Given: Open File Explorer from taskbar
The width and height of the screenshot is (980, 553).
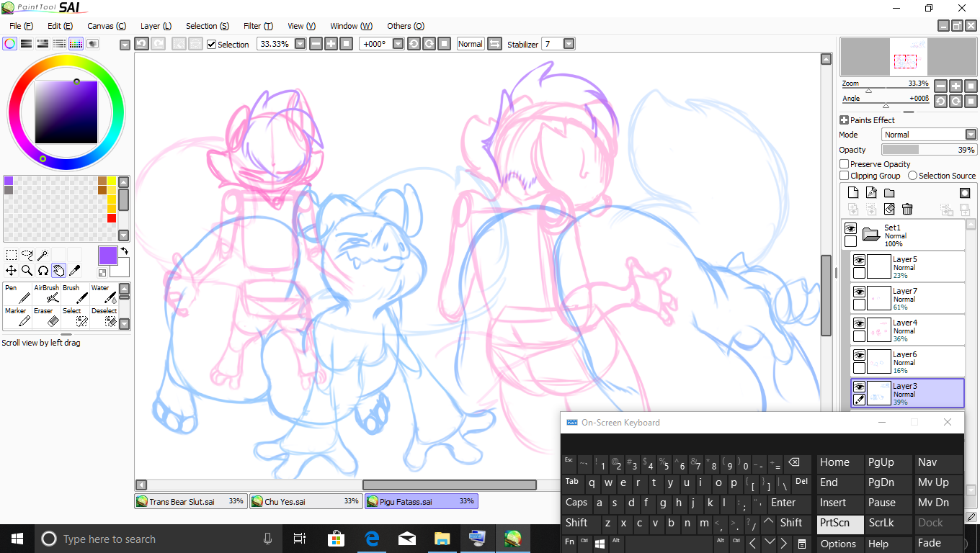Looking at the screenshot, I should tap(442, 539).
